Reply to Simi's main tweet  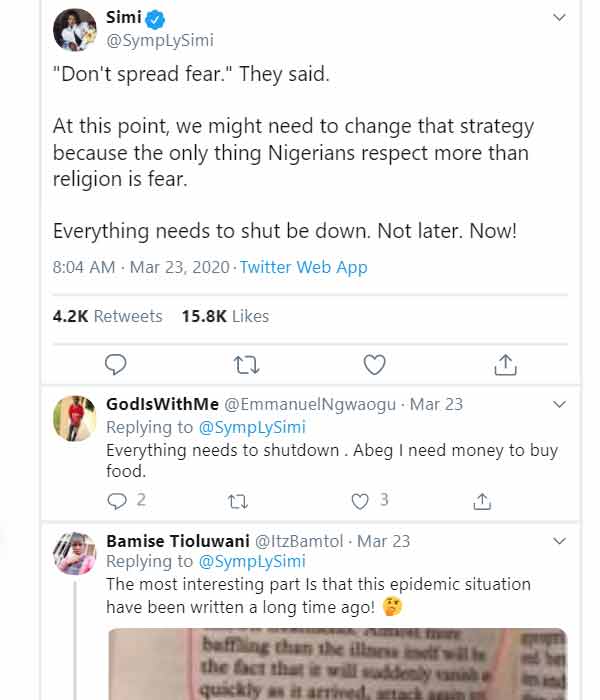[116, 364]
